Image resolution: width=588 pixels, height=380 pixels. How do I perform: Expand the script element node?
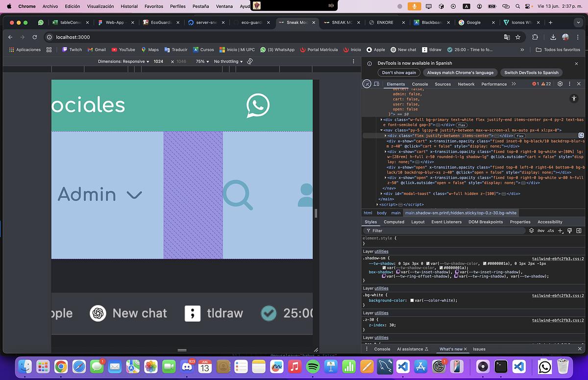click(378, 204)
